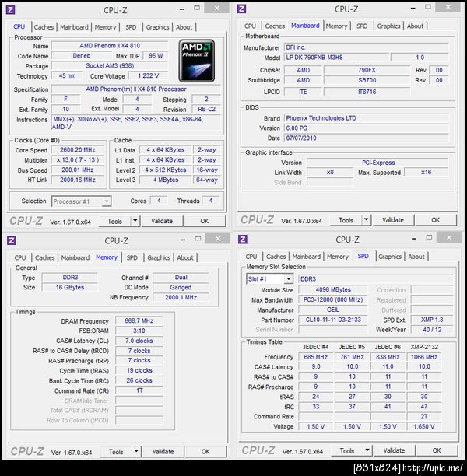Click the Module Size value 4096 MBytes
Screen dimensions: 467x476
click(x=333, y=289)
